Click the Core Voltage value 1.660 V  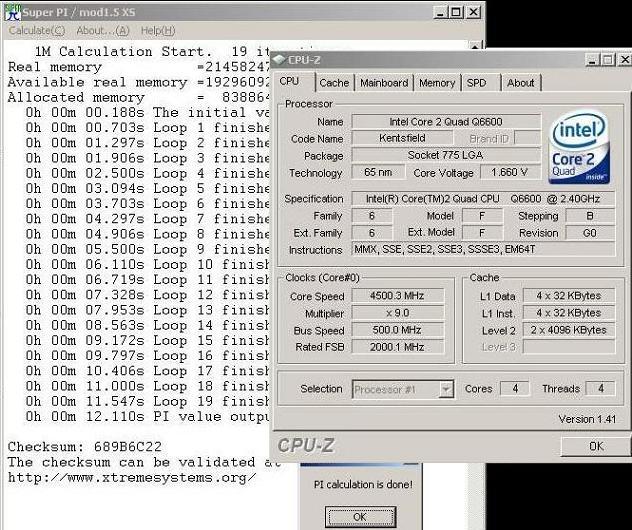point(510,173)
